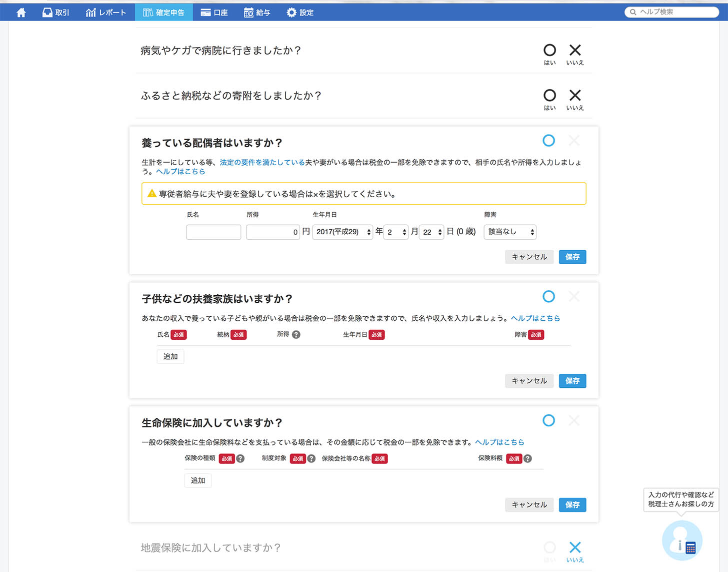This screenshot has height=572, width=728.
Task: Open the 口座 accounts icon
Action: click(x=214, y=12)
